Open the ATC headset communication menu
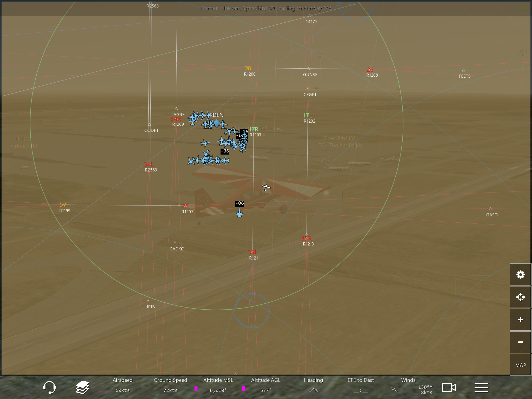This screenshot has height=399, width=532. pyautogui.click(x=49, y=387)
